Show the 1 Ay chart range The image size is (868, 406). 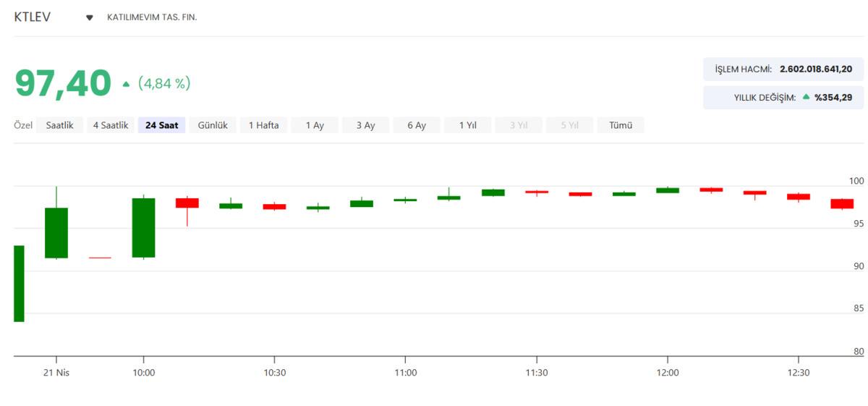tap(315, 125)
